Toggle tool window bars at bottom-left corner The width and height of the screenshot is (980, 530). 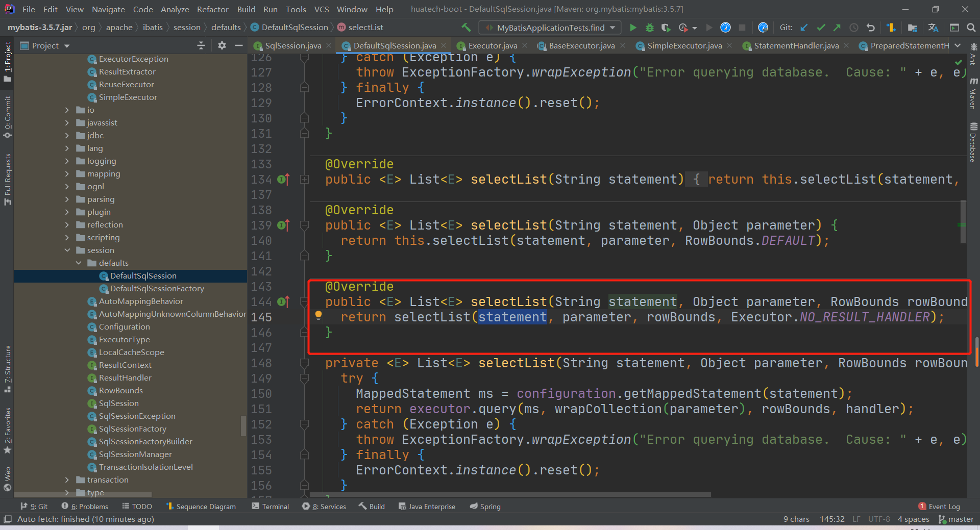click(7, 519)
